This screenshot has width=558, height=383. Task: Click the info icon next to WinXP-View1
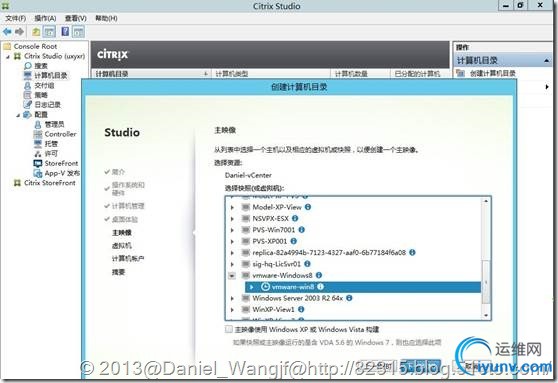[x=301, y=309]
